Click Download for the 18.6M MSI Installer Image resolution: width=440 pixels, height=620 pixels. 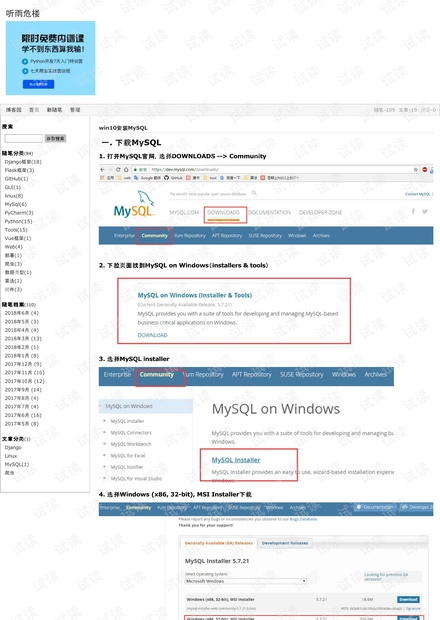coord(408,599)
